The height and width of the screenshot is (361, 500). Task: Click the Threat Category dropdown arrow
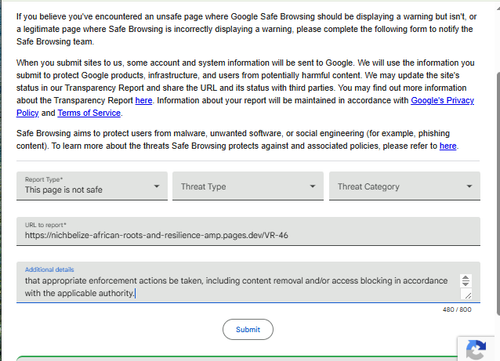click(469, 186)
